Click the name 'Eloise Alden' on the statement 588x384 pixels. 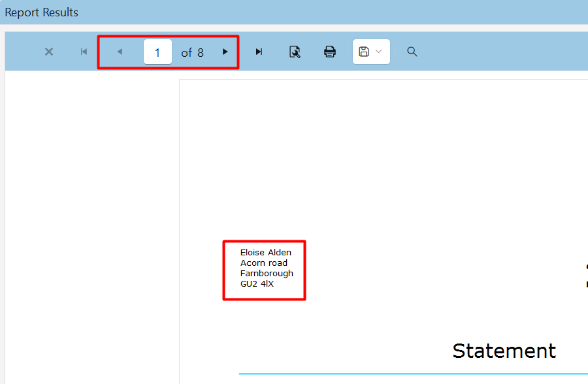[x=265, y=252]
